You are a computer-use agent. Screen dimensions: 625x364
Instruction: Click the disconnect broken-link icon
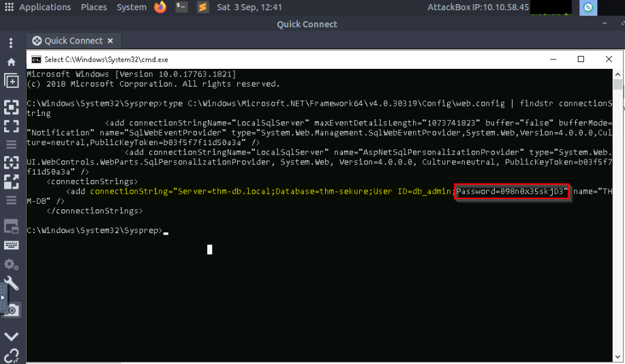coord(11,356)
